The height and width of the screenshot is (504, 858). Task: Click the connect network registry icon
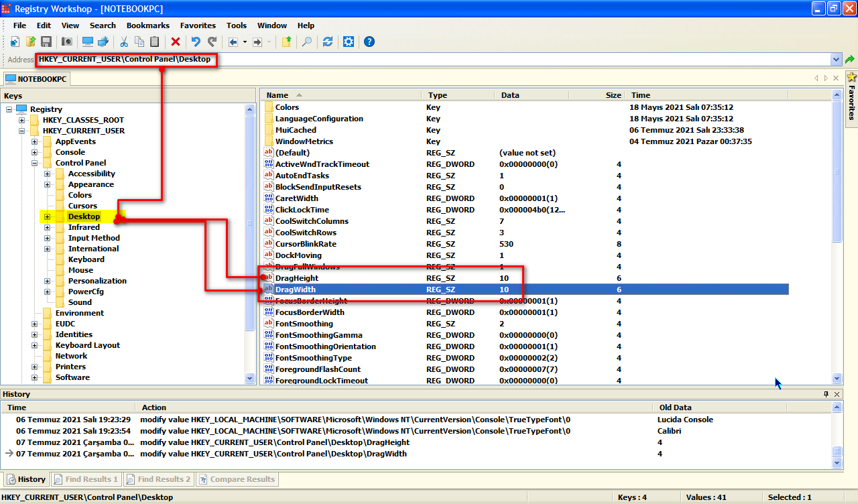(x=103, y=42)
